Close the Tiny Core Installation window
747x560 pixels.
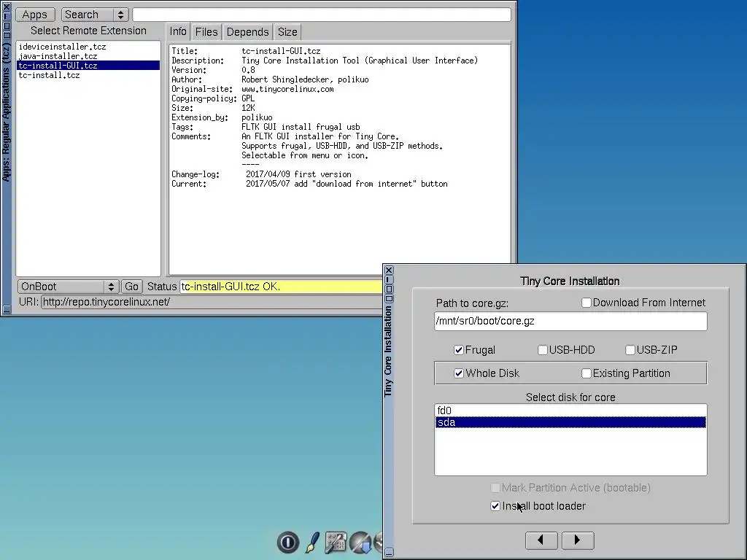coord(389,271)
